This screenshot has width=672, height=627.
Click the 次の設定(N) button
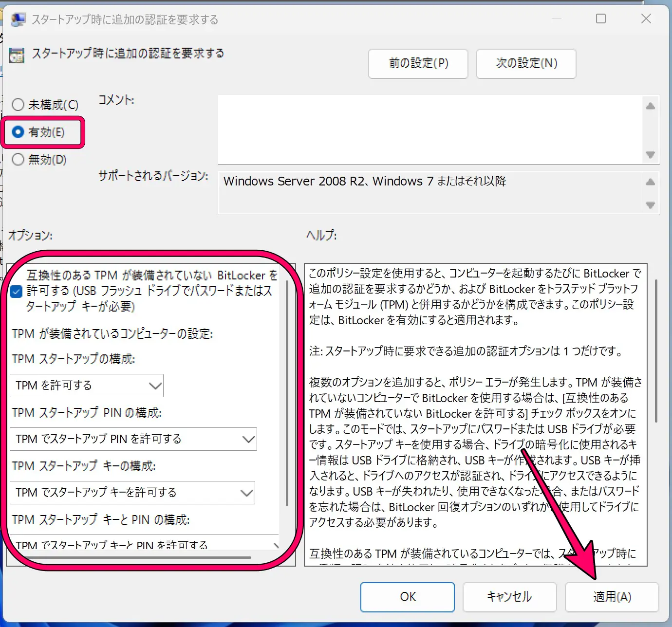(526, 63)
